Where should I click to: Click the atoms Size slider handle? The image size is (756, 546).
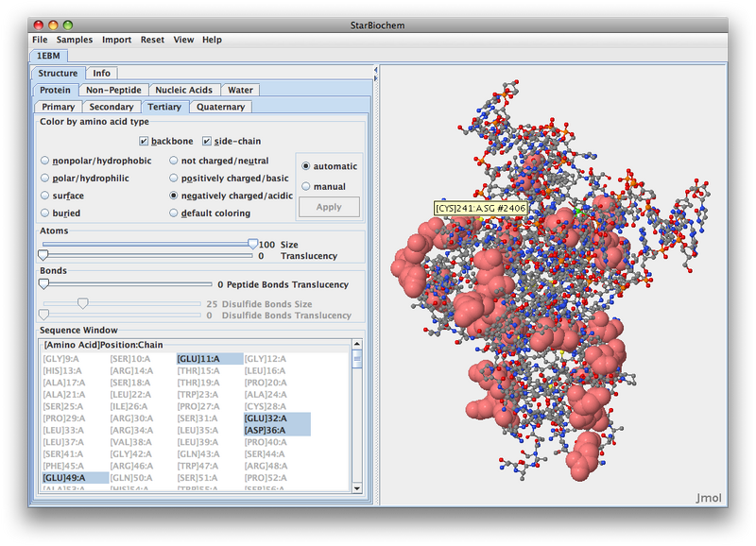pyautogui.click(x=252, y=244)
